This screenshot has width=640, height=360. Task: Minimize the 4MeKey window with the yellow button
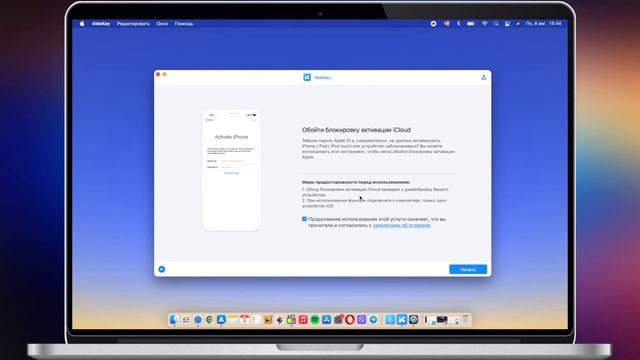pos(164,74)
